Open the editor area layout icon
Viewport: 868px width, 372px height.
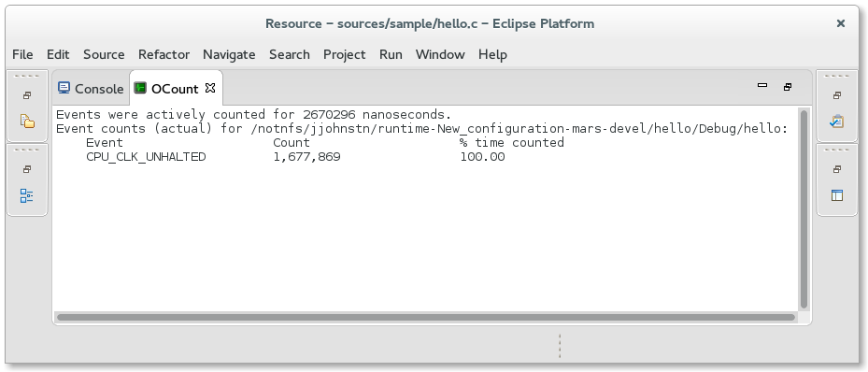click(x=837, y=195)
